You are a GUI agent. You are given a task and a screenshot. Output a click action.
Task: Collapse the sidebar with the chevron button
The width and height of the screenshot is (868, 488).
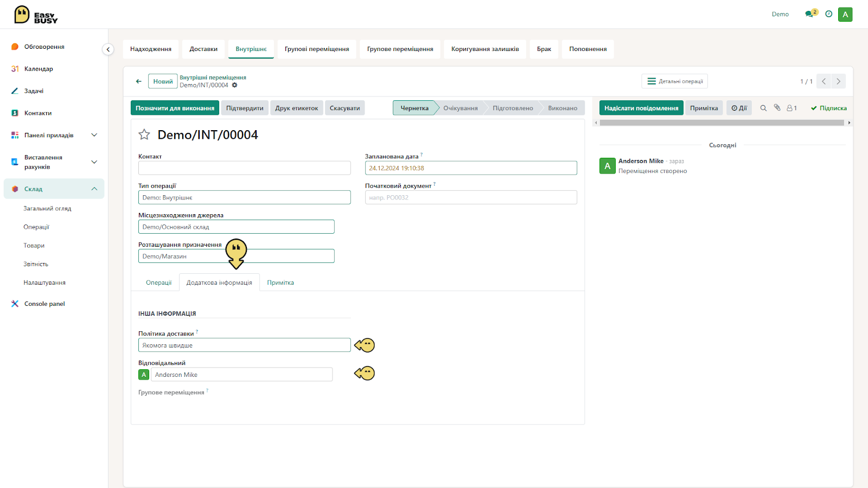tap(108, 49)
